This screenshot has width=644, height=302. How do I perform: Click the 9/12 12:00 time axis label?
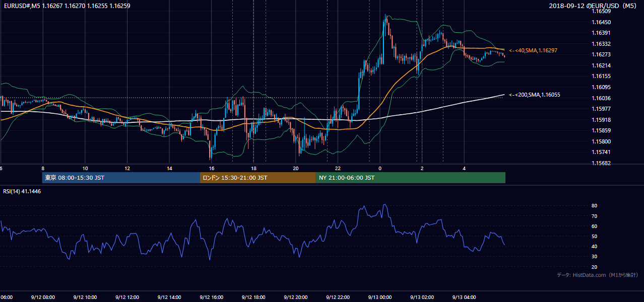click(127, 297)
